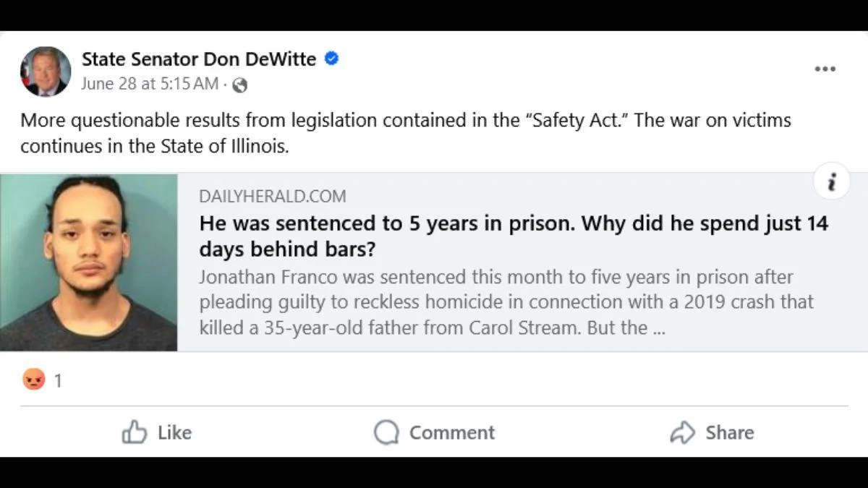Open the headline about 5 years in prison
868x488 pixels.
[514, 236]
